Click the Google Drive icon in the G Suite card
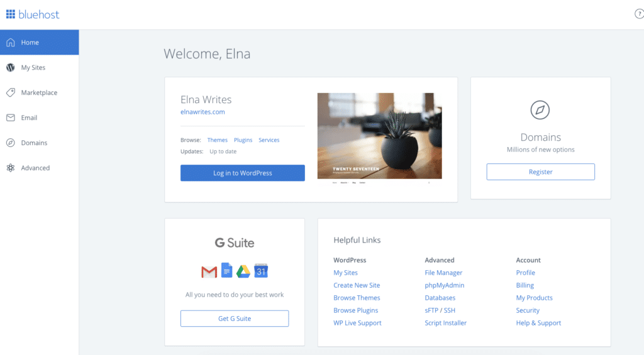The image size is (644, 355). click(243, 271)
